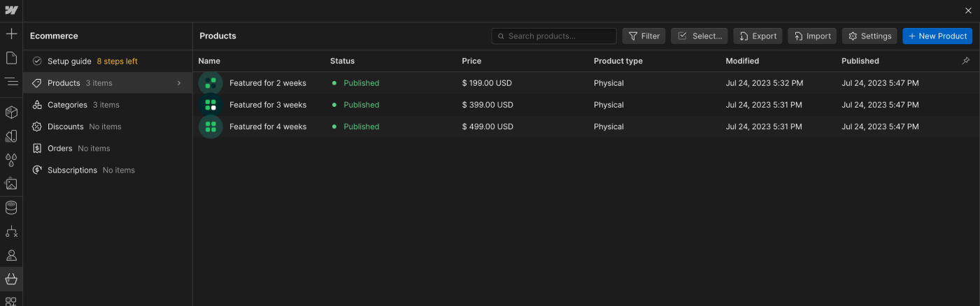The height and width of the screenshot is (306, 980).
Task: Click the Subscriptions icon
Action: pos(37,170)
